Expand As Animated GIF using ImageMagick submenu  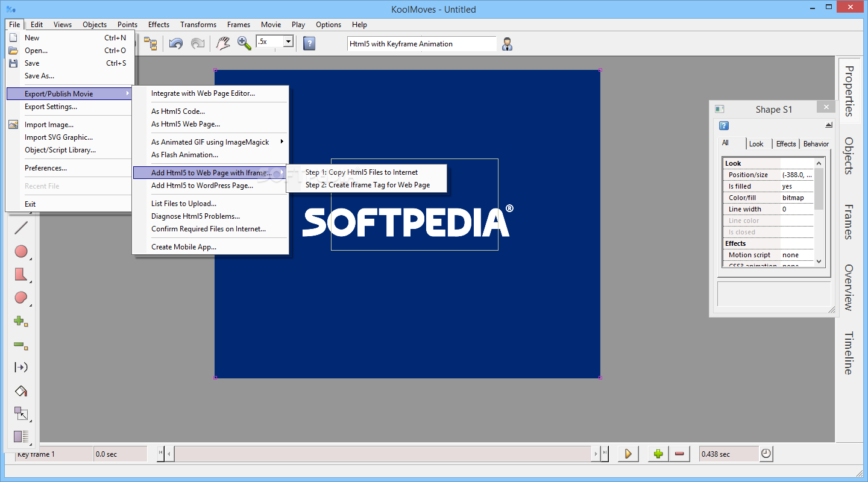tap(210, 142)
